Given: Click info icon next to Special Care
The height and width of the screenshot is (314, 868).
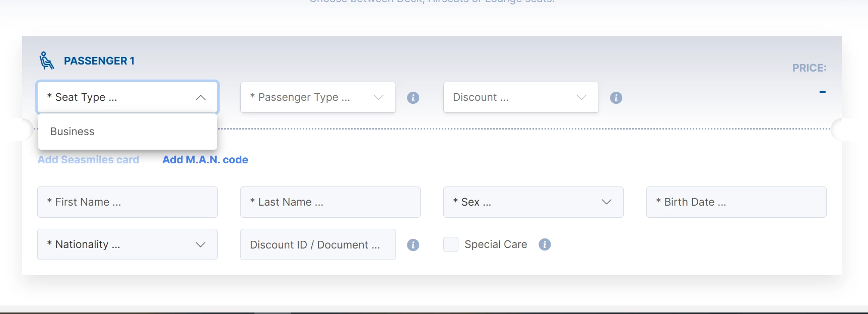Looking at the screenshot, I should pos(545,244).
